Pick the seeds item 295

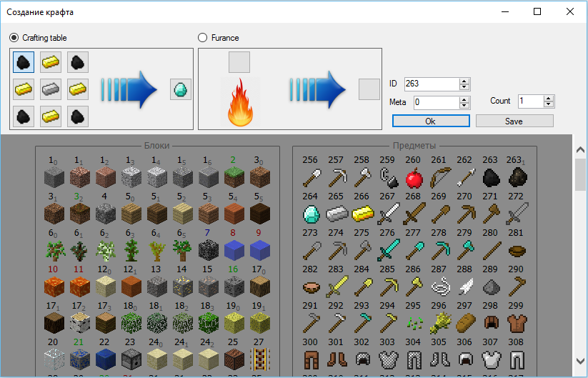click(x=414, y=323)
